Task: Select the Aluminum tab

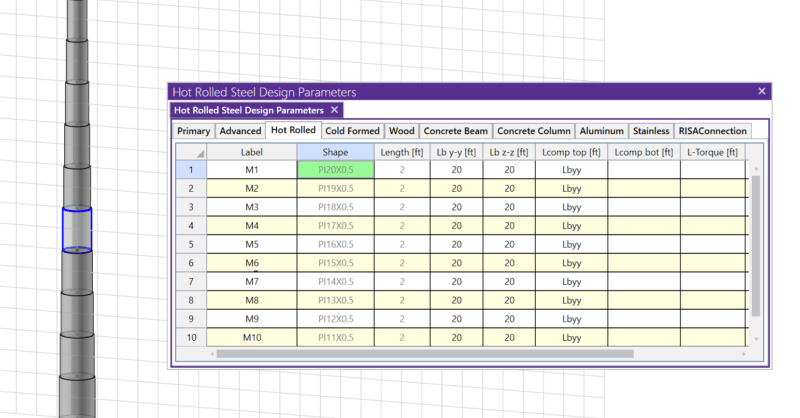Action: (x=602, y=131)
